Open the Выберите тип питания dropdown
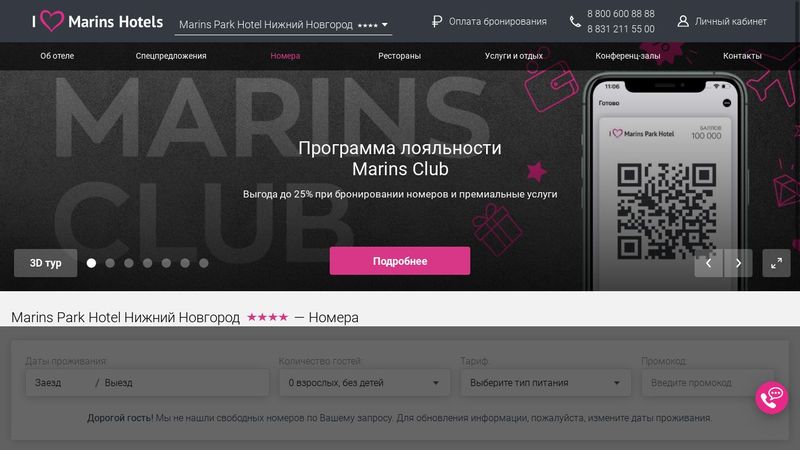 [x=545, y=383]
